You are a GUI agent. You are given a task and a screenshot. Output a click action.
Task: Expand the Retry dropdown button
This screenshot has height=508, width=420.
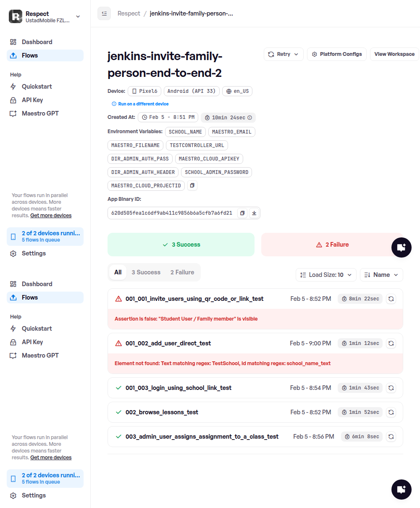[283, 54]
